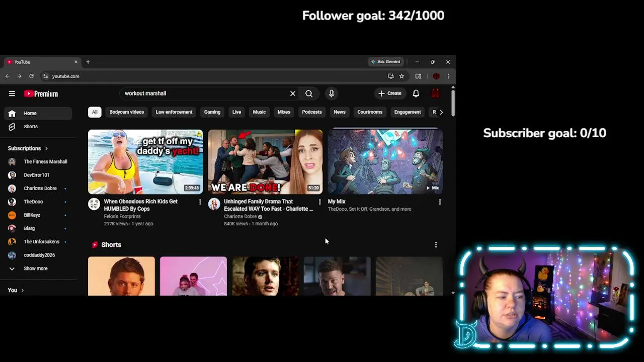This screenshot has width=644, height=362.
Task: Open options for Unhinged Family Drama video
Action: (x=319, y=202)
